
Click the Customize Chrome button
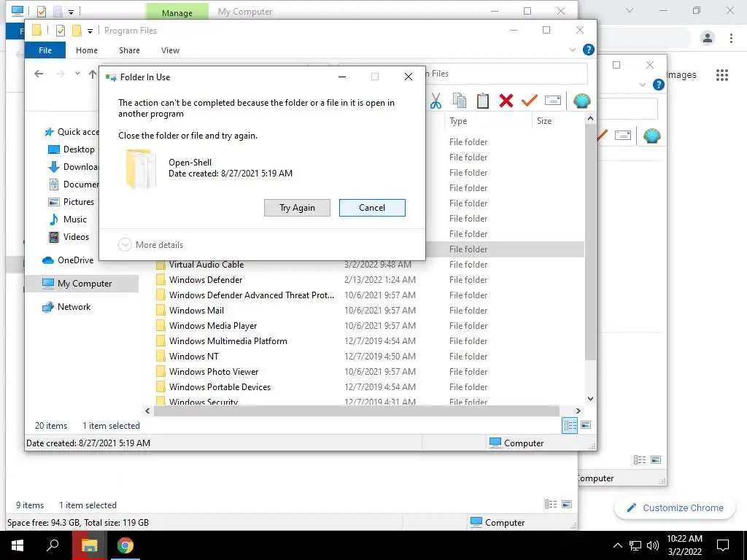point(675,507)
